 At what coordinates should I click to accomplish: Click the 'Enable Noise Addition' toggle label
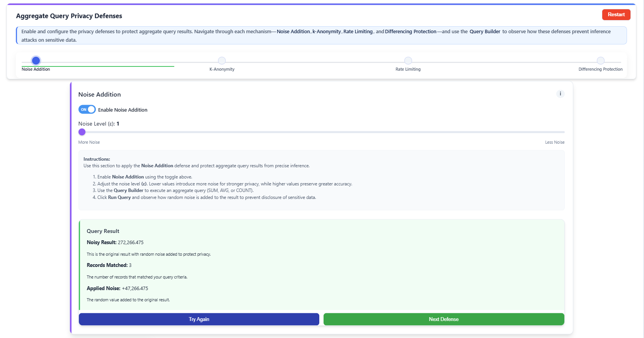coord(123,110)
